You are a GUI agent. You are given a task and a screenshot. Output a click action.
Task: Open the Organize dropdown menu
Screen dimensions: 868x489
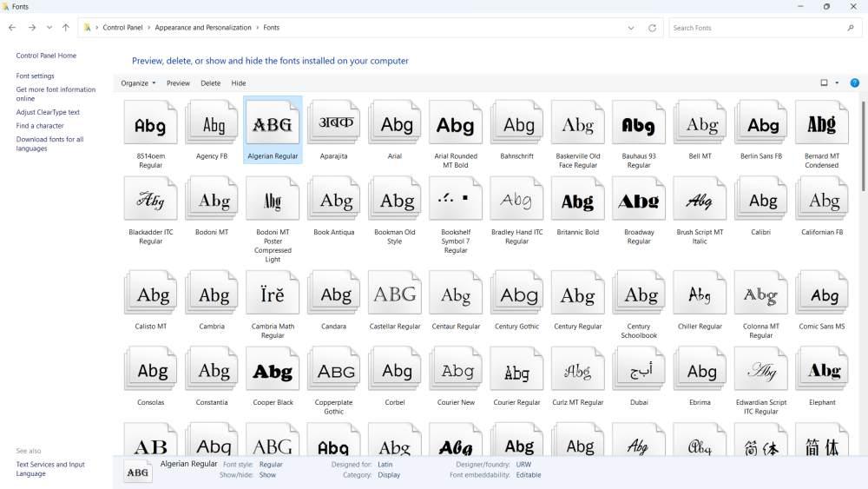coord(138,83)
